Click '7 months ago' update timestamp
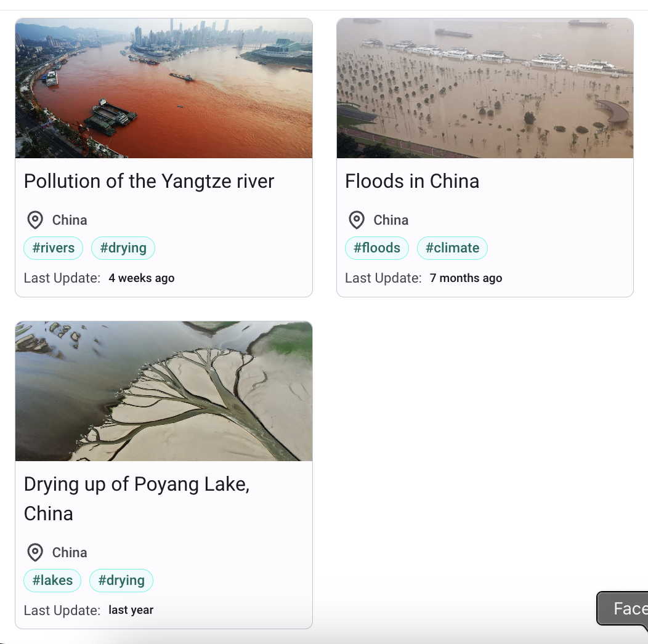648x644 pixels. pyautogui.click(x=466, y=278)
